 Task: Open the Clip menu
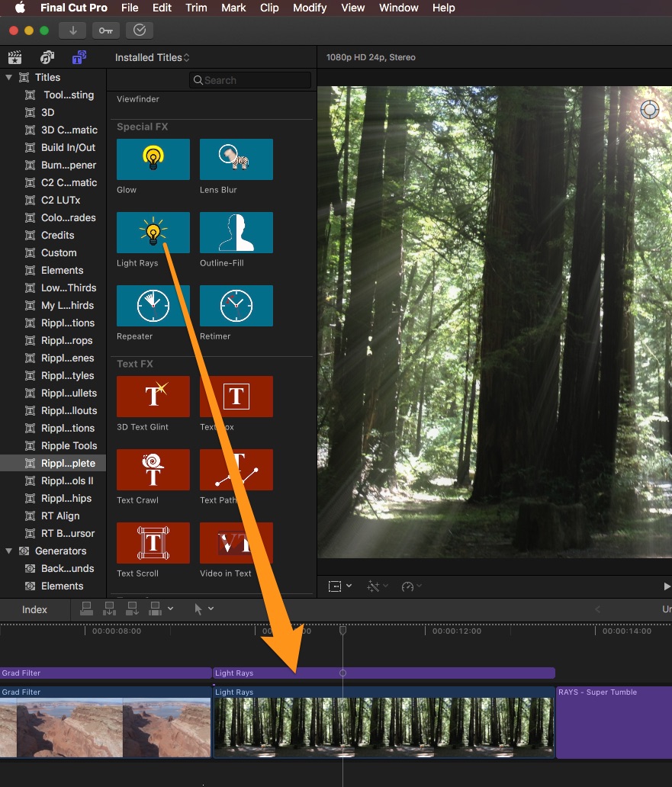point(269,8)
